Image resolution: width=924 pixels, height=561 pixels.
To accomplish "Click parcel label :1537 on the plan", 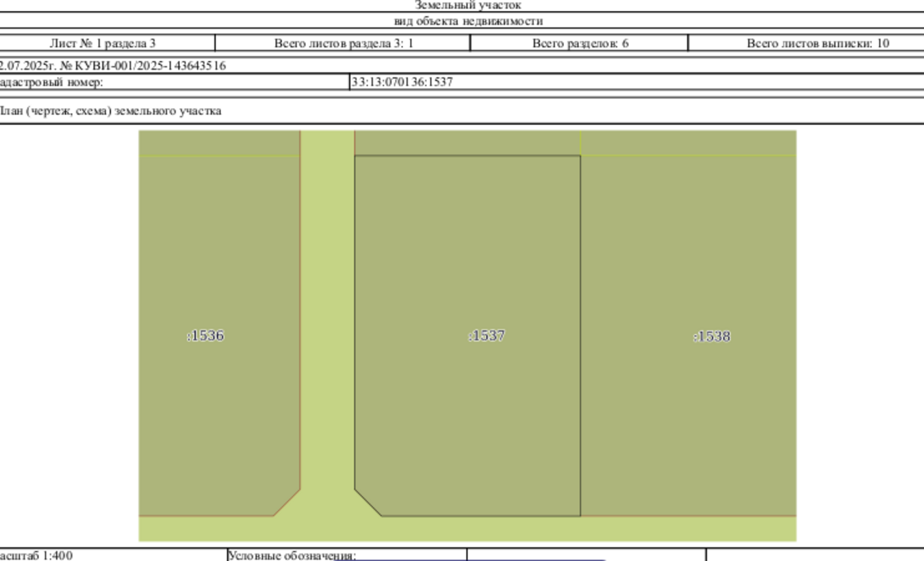I will (487, 336).
